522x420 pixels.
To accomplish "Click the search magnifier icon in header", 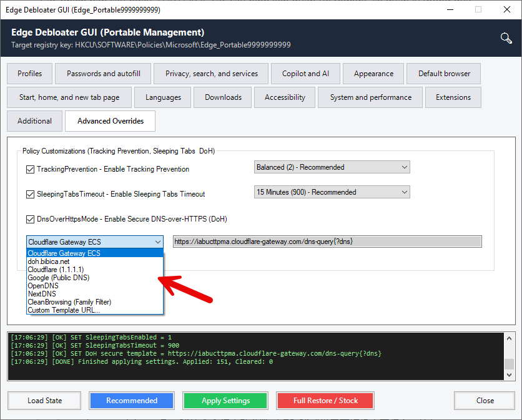I will 506,38.
